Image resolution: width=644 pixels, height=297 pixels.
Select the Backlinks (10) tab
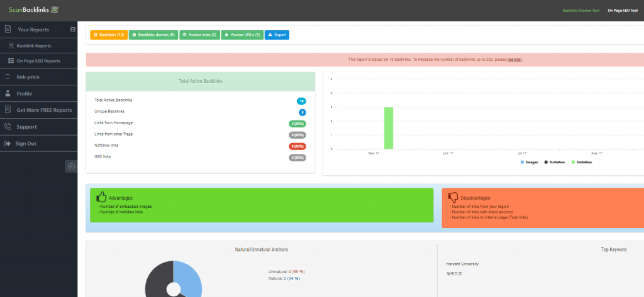click(x=109, y=35)
